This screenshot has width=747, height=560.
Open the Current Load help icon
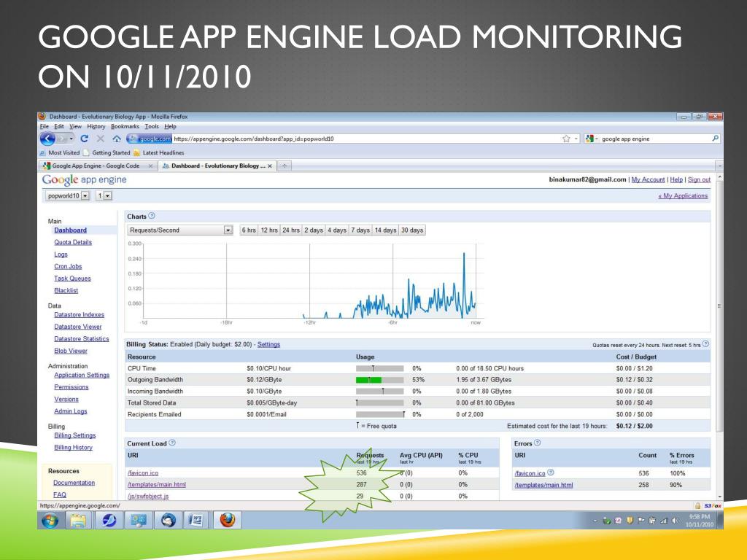[172, 443]
